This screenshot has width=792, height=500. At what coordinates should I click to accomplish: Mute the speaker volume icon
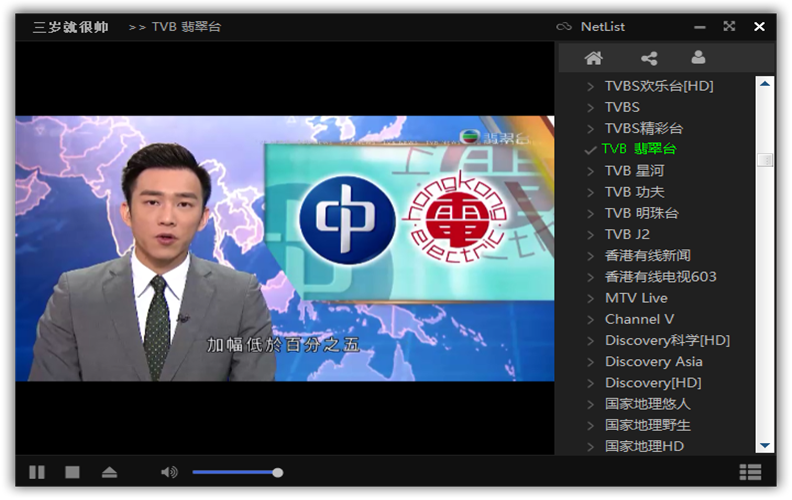tap(169, 472)
